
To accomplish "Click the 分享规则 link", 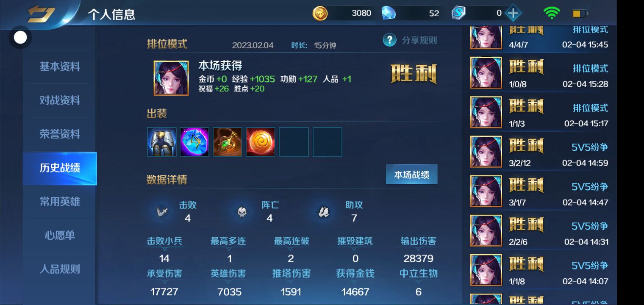I will (419, 41).
